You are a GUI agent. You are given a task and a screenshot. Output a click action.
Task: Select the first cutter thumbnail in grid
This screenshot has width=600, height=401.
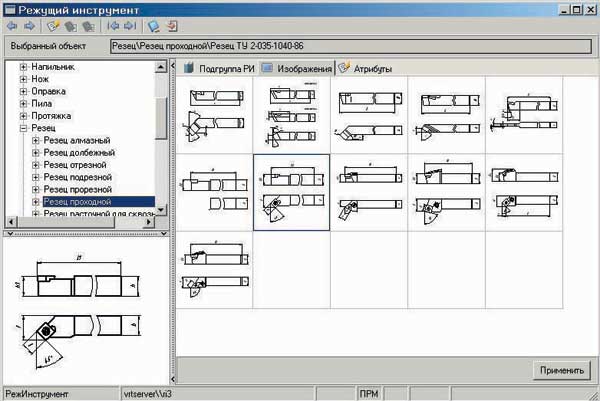[x=214, y=115]
